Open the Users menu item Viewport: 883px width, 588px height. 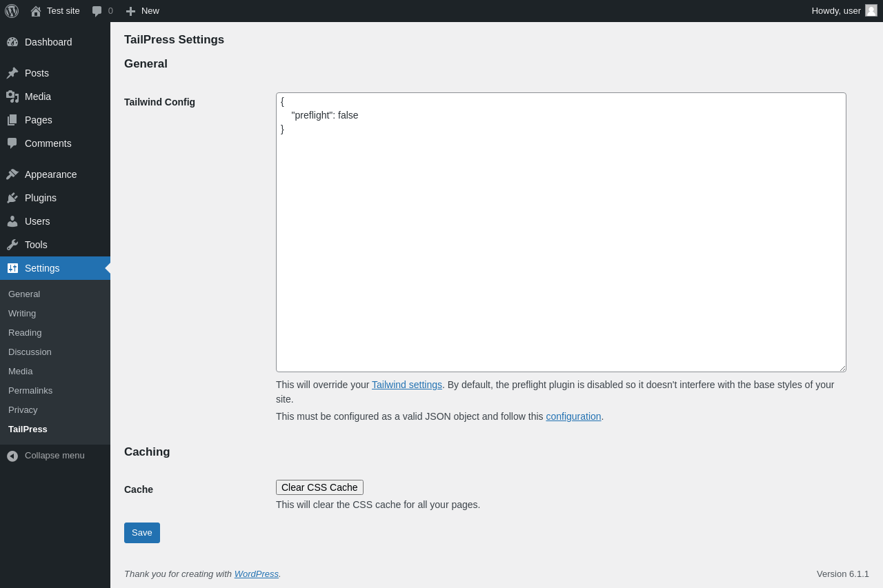55,221
